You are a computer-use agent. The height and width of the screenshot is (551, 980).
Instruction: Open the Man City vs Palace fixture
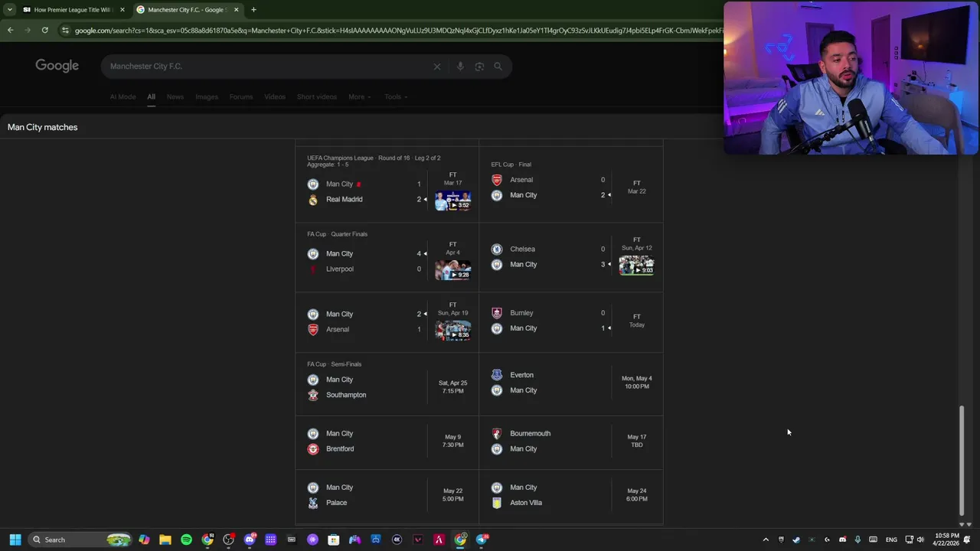(387, 495)
